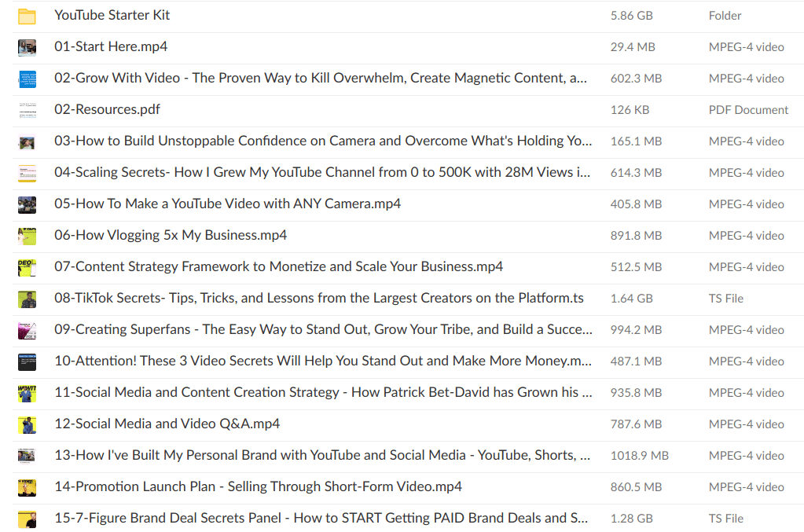Screen dimensions: 804x532
Task: Click the Folder type label
Action: [725, 16]
